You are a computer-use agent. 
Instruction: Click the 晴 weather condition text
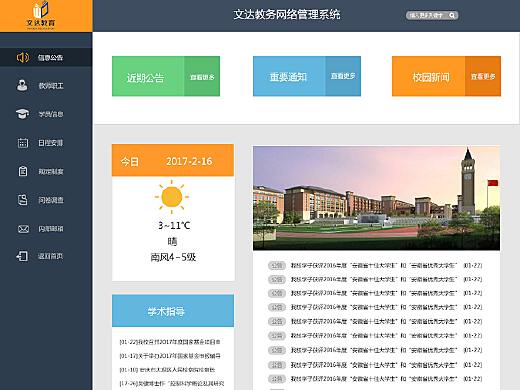172,241
